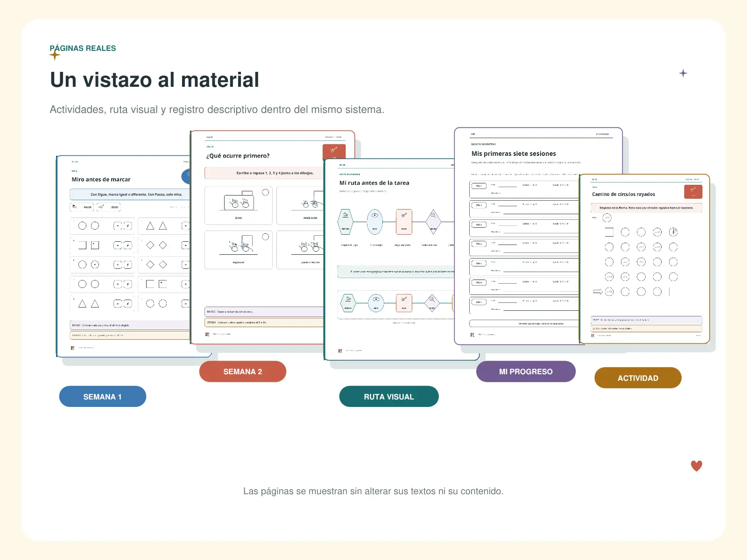Select the SEMANA 2 red pill label
The width and height of the screenshot is (747, 560).
[243, 371]
